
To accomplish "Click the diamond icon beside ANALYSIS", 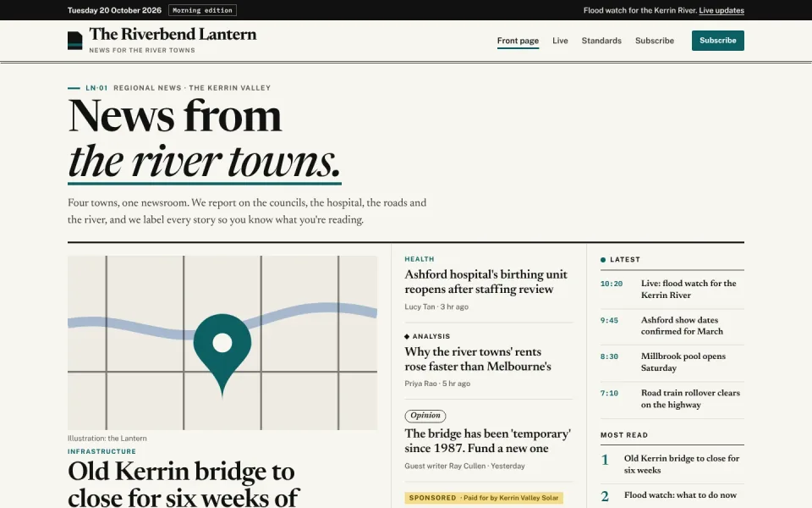I will (407, 336).
